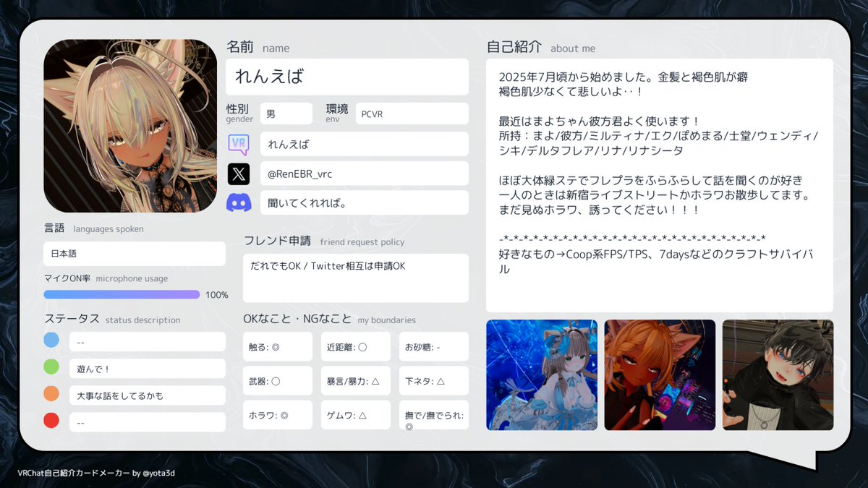Click the X (Twitter) logo icon
Screen dimensions: 868x488
tap(239, 174)
